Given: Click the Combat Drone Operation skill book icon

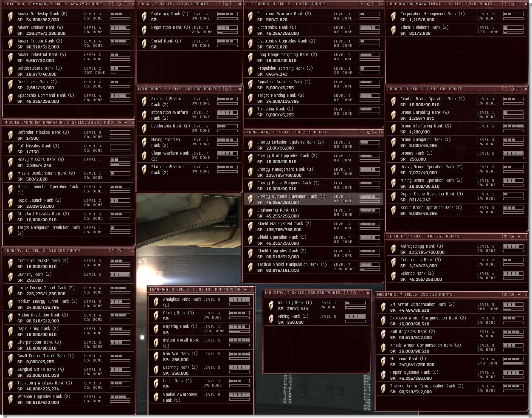Looking at the screenshot, I should tap(393, 102).
